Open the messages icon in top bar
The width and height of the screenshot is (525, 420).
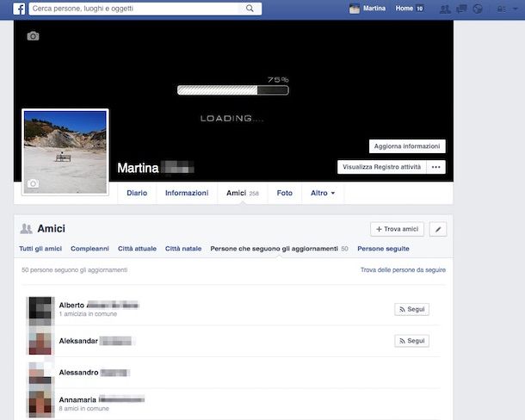(461, 9)
